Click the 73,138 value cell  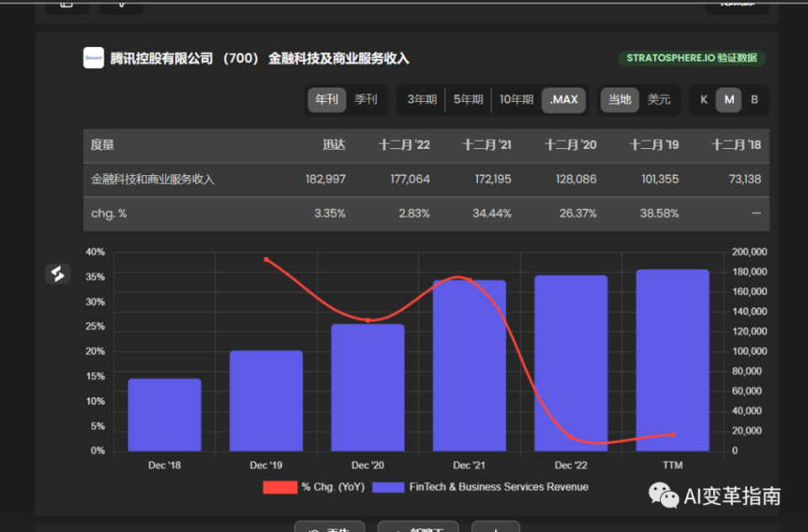point(745,179)
